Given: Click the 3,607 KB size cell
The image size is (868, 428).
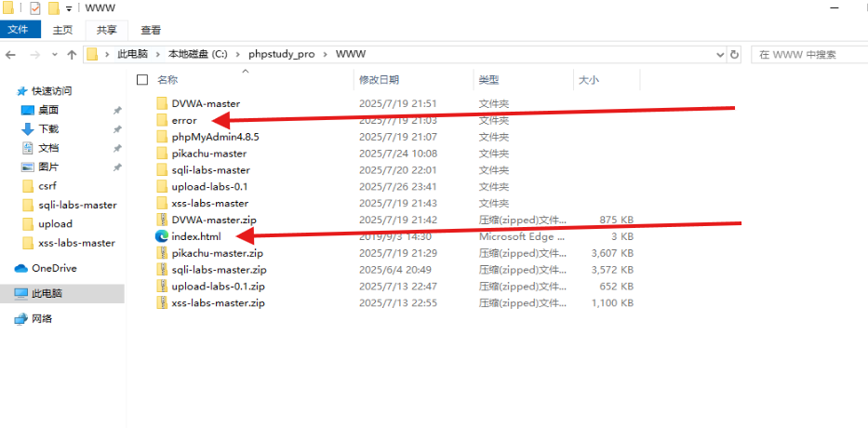Looking at the screenshot, I should coord(612,253).
